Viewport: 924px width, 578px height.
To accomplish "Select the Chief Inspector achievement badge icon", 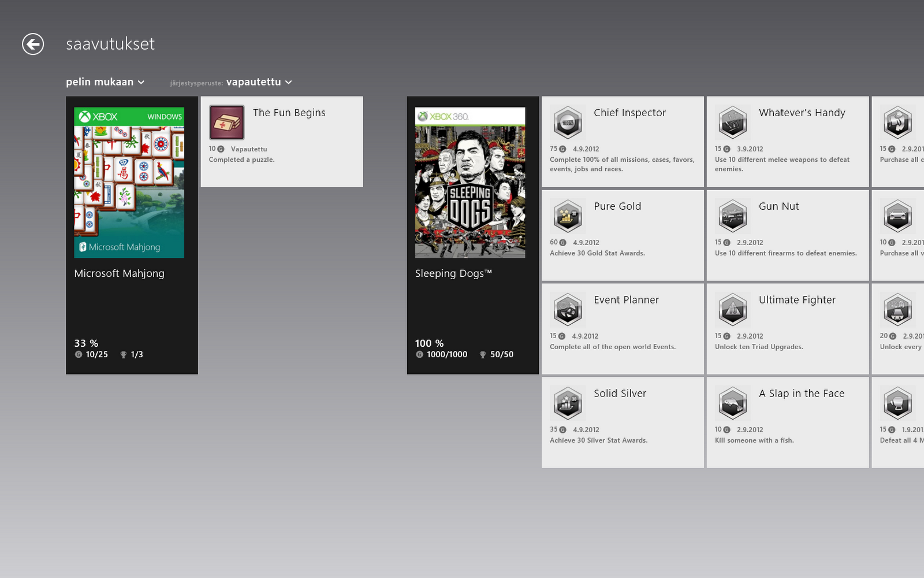I will [x=568, y=123].
